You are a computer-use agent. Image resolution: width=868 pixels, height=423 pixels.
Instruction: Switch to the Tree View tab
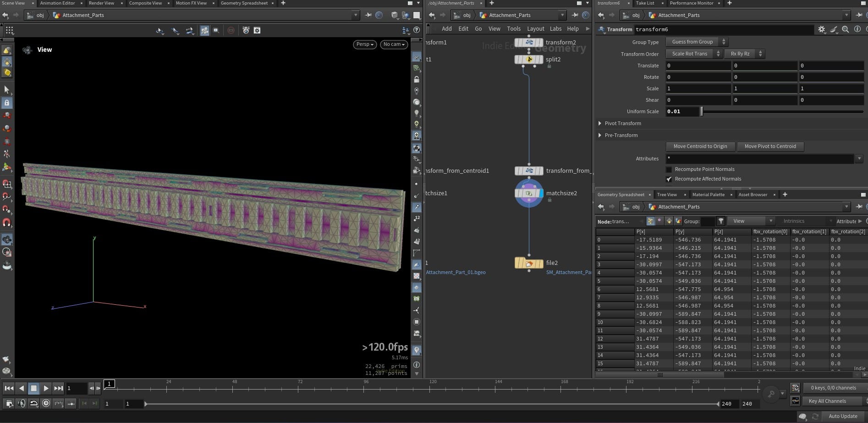click(x=666, y=195)
